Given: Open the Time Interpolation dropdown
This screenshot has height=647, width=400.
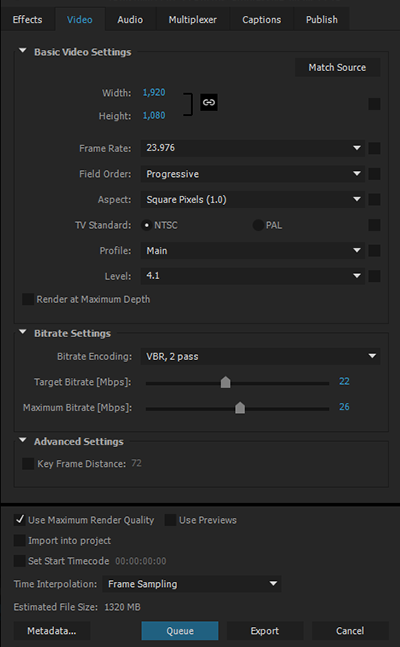Looking at the screenshot, I should pyautogui.click(x=192, y=584).
